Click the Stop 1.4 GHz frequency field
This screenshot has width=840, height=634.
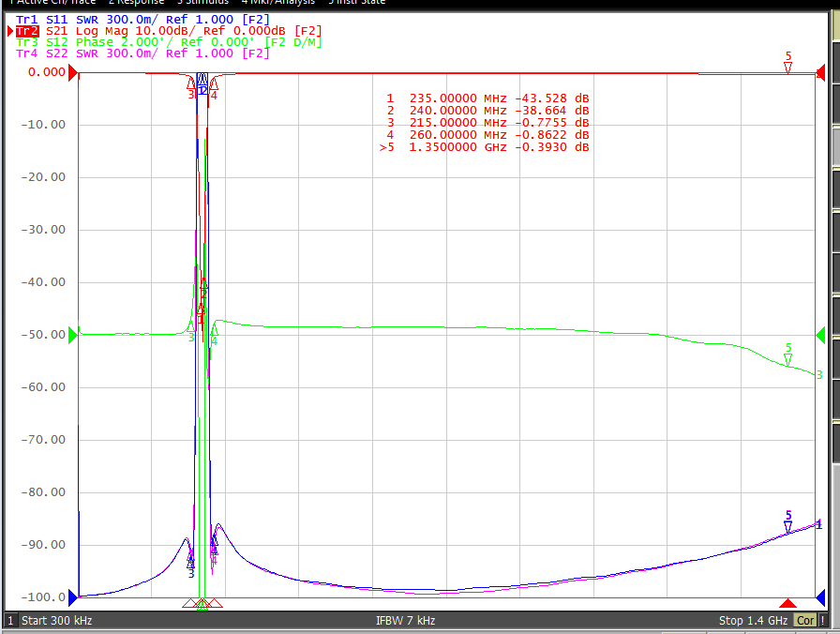pos(753,621)
